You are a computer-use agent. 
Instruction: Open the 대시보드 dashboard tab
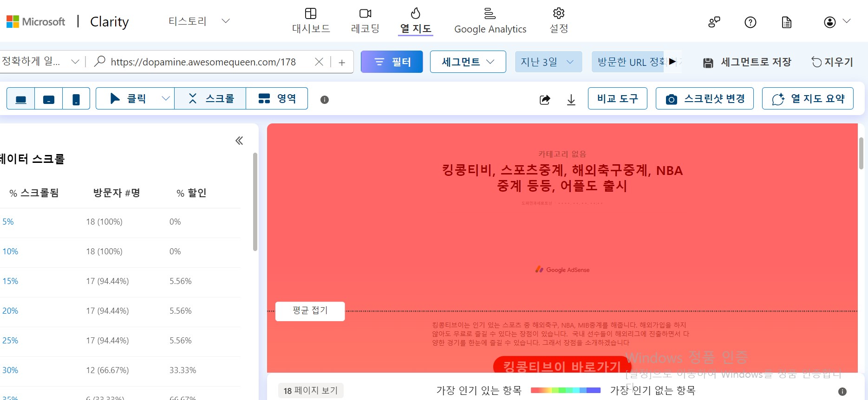(311, 21)
